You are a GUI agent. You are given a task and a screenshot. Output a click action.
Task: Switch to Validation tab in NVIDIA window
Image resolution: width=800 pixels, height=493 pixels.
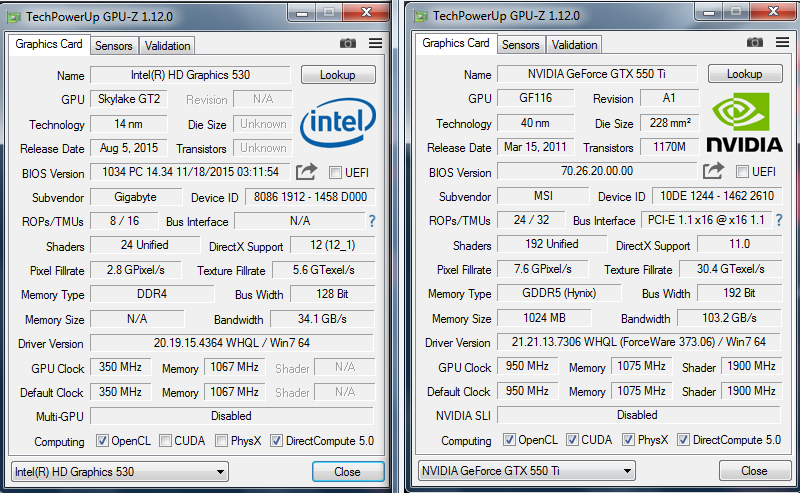[x=574, y=45]
